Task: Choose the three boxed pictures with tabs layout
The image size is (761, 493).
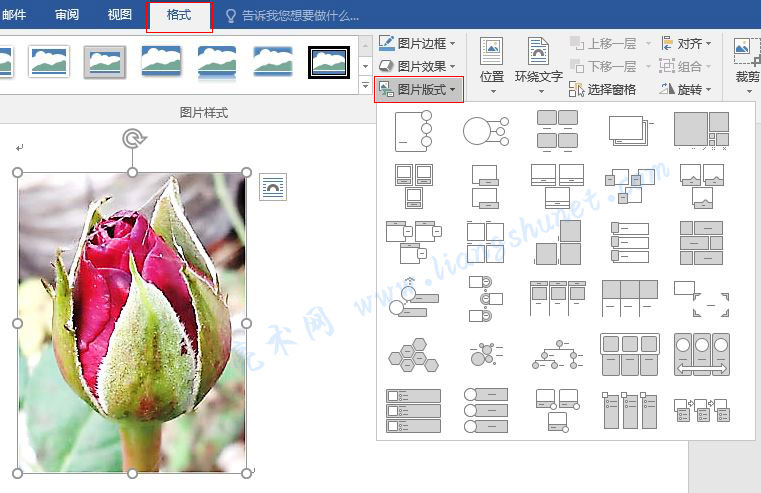Action: [414, 242]
